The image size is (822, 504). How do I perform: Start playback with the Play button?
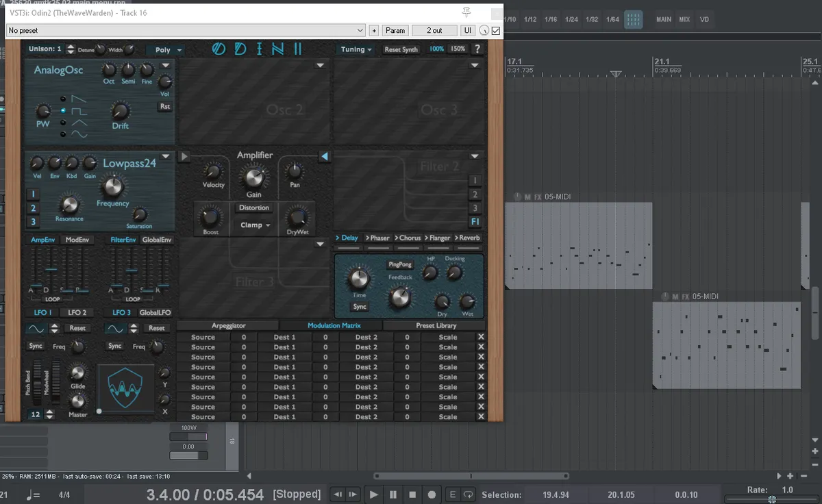[373, 494]
